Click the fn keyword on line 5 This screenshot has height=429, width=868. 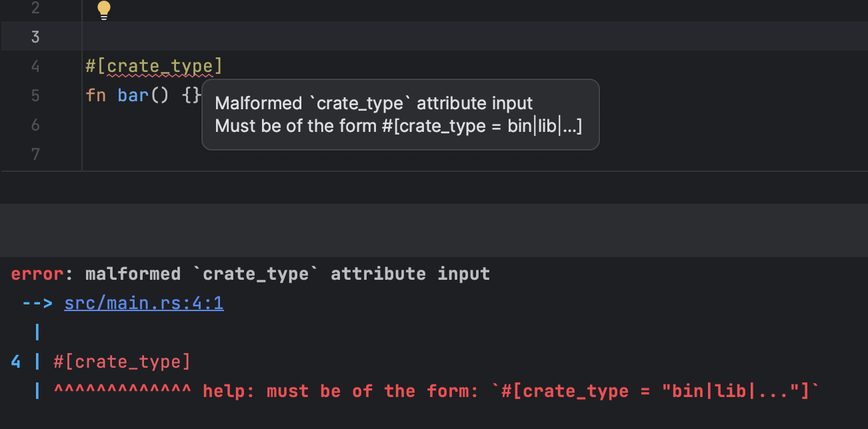pos(95,95)
